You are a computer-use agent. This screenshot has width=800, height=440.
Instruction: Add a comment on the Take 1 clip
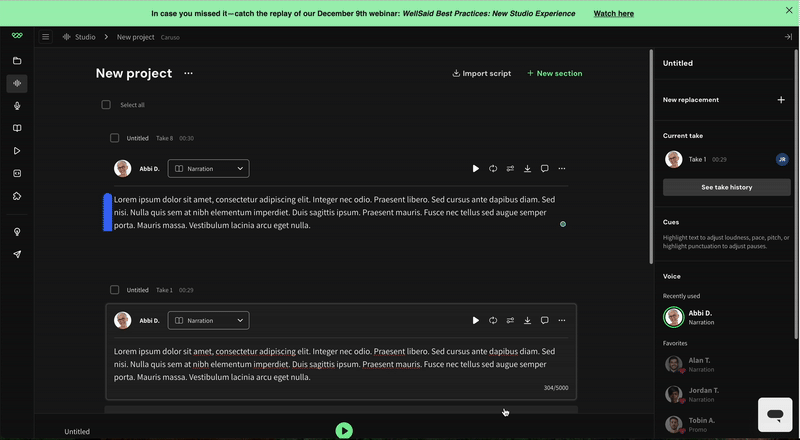click(544, 321)
